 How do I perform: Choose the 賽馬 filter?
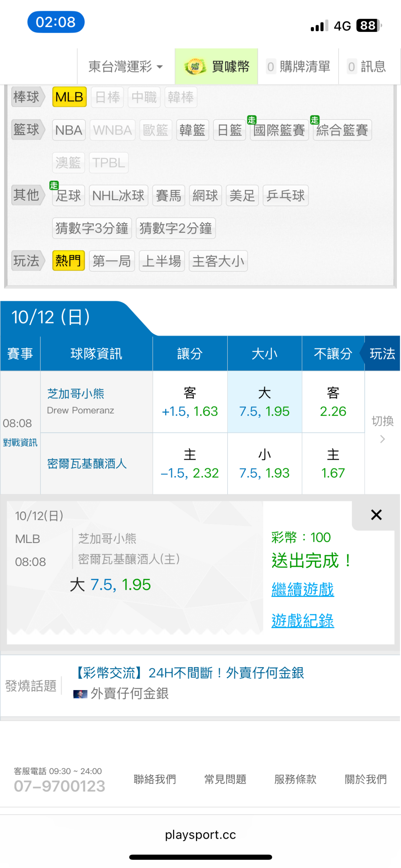169,195
